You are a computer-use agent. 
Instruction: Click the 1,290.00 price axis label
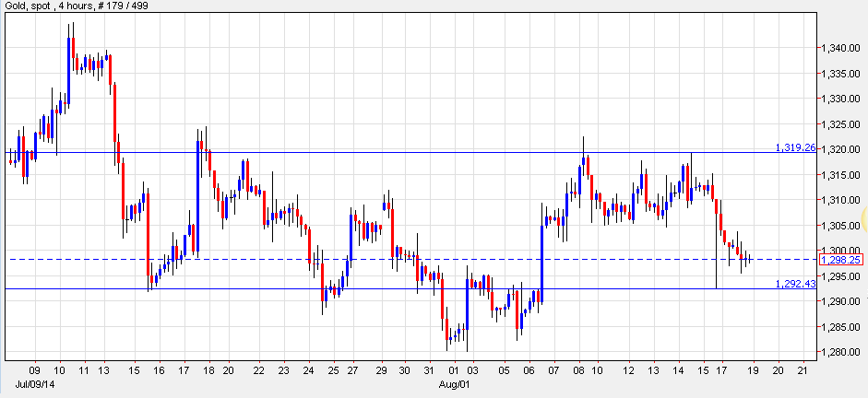843,301
